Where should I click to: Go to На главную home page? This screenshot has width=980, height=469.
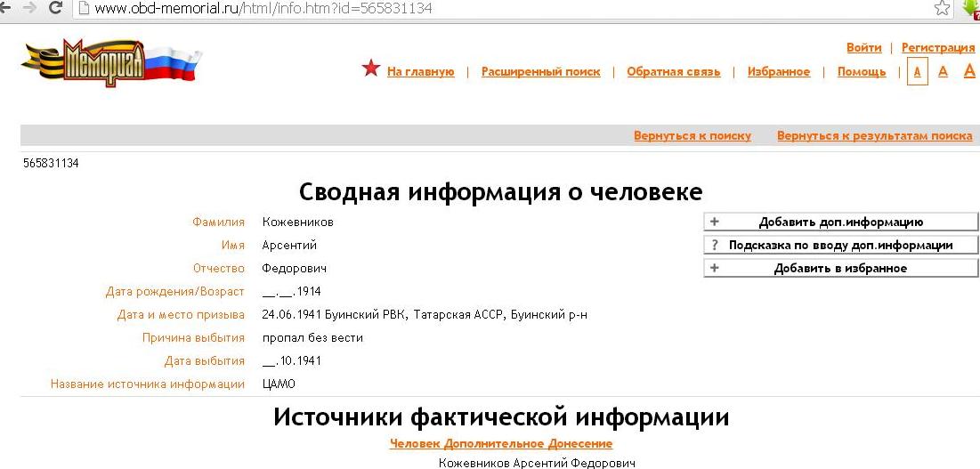[420, 72]
